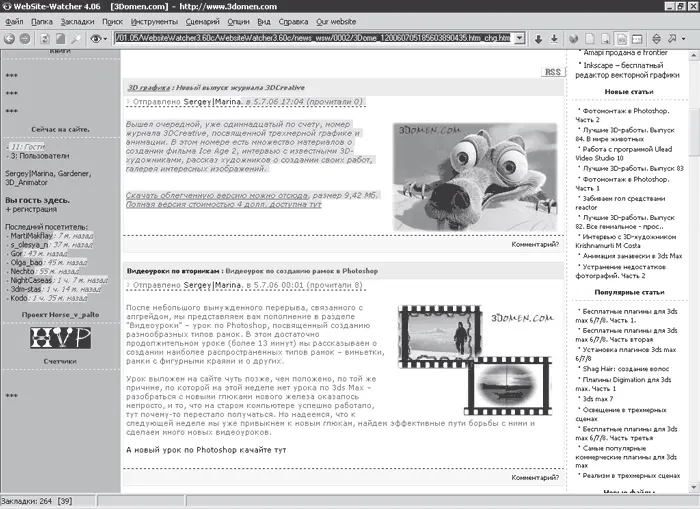Click the Back navigation arrow in the toolbar
This screenshot has height=509, width=700.
[x=9, y=39]
